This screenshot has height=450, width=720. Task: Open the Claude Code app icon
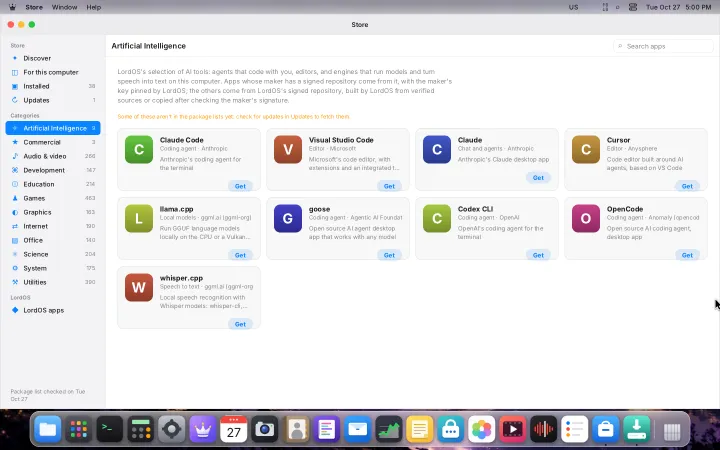[139, 149]
